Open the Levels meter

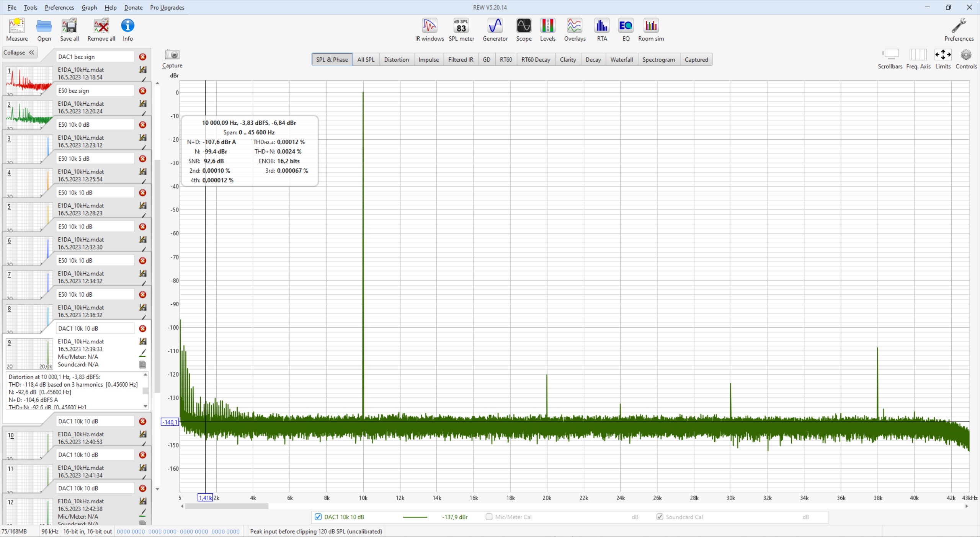tap(547, 29)
